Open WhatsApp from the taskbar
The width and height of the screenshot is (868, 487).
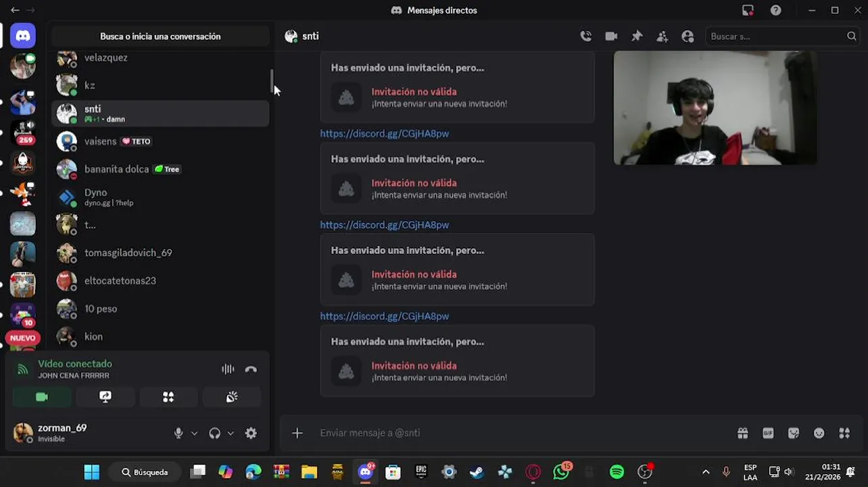pos(561,472)
